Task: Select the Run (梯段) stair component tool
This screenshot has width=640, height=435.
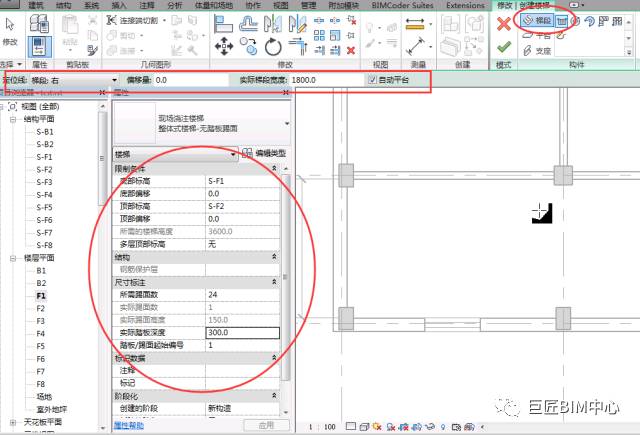Action: tap(537, 21)
